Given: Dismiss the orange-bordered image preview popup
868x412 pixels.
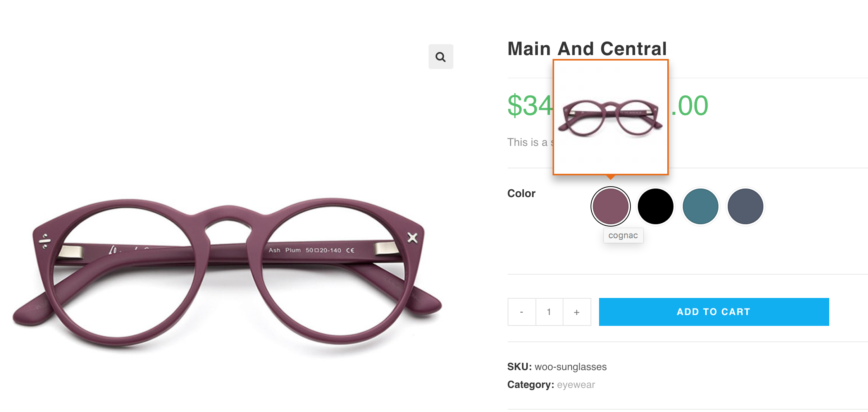Looking at the screenshot, I should [610, 116].
